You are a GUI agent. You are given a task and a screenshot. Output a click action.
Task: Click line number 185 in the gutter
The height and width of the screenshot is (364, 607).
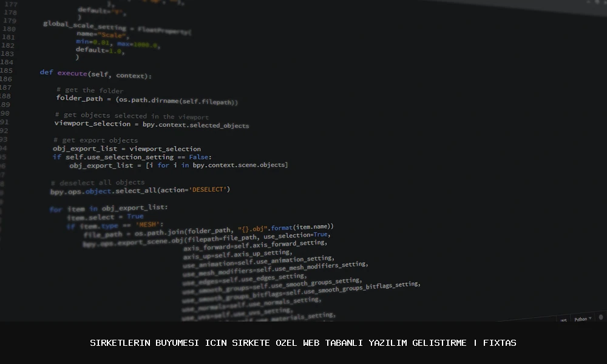pyautogui.click(x=7, y=70)
